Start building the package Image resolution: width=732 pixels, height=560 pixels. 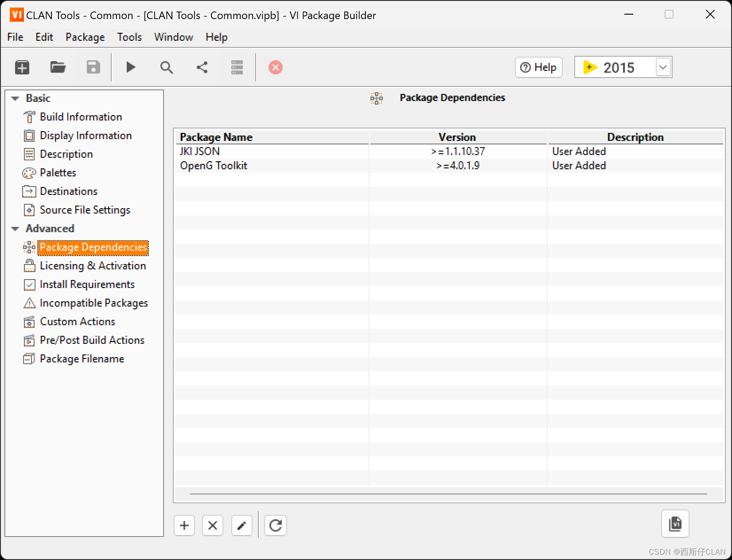(130, 67)
